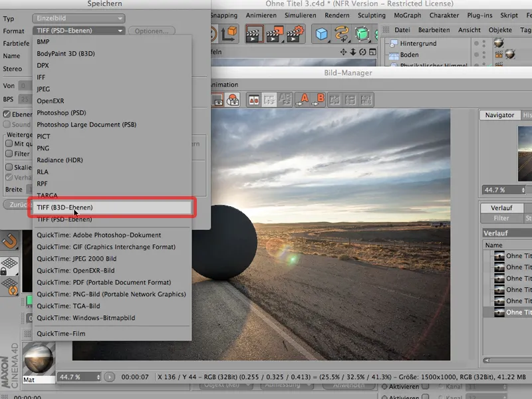Viewport: 532px width, 399px height.
Task: Switch to the Verlauf tab
Action: 501,207
